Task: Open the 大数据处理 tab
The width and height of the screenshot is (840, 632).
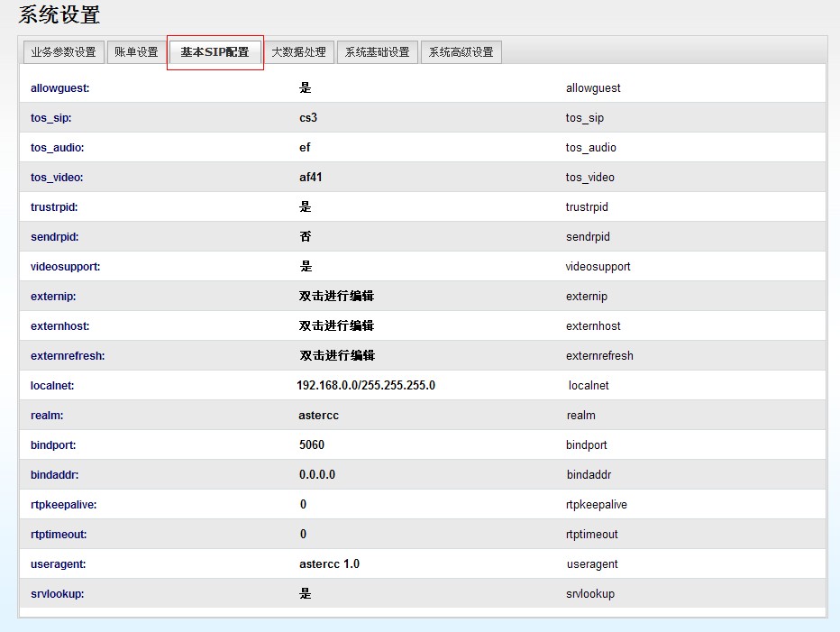Action: coord(299,52)
